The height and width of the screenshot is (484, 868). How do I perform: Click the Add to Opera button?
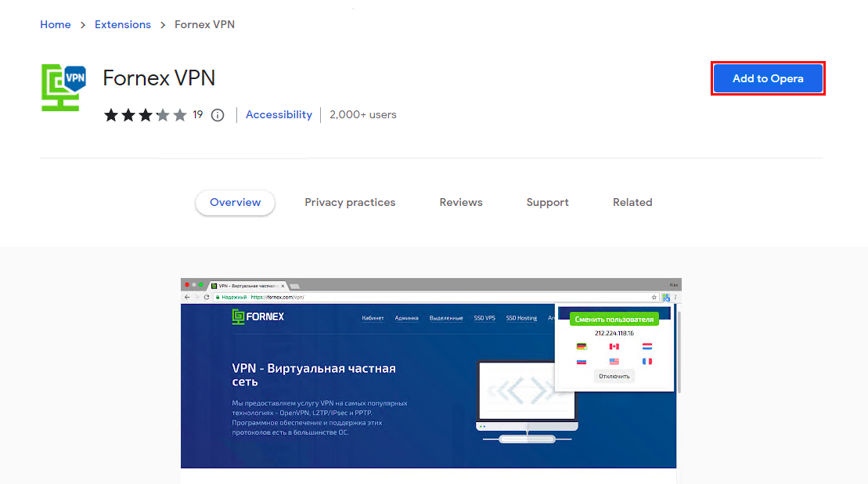pyautogui.click(x=768, y=78)
